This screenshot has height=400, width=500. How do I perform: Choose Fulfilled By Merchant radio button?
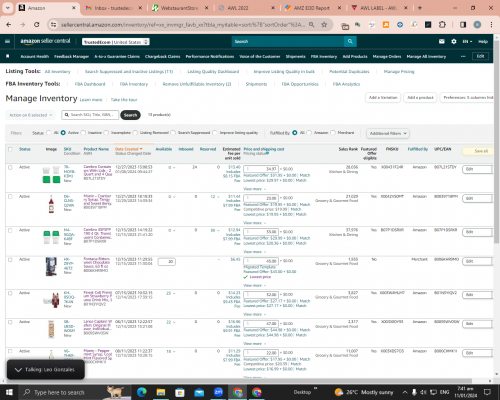(333, 133)
